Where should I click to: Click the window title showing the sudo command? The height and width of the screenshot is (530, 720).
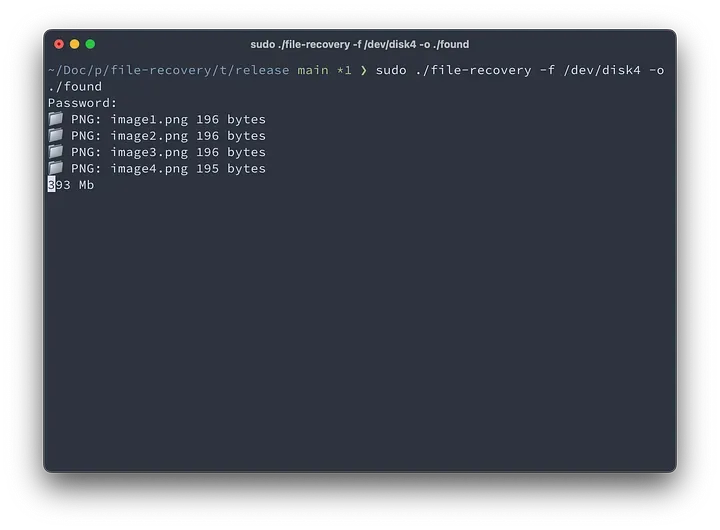(360, 44)
